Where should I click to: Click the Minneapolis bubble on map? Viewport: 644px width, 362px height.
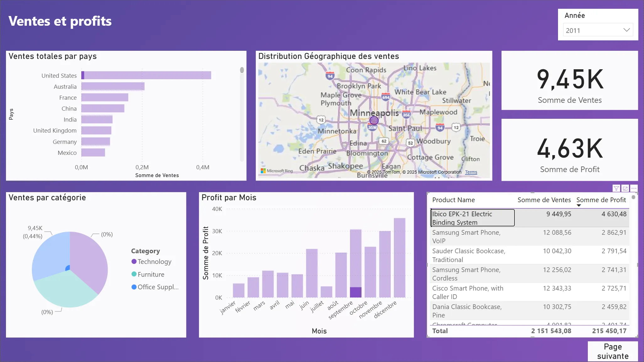(374, 120)
